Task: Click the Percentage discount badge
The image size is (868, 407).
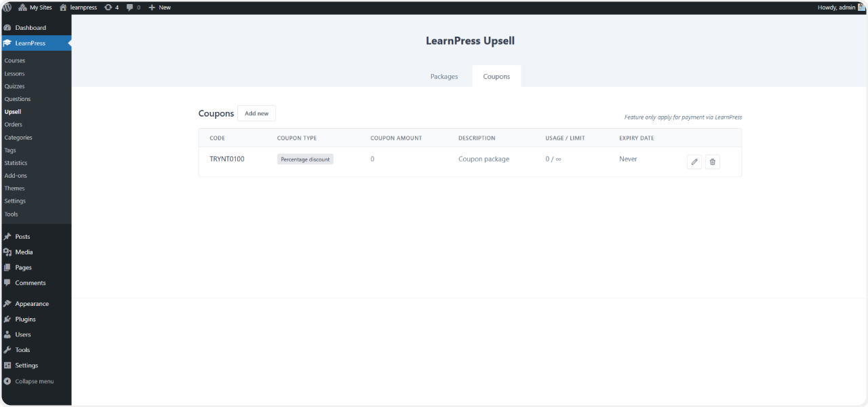Action: tap(304, 159)
